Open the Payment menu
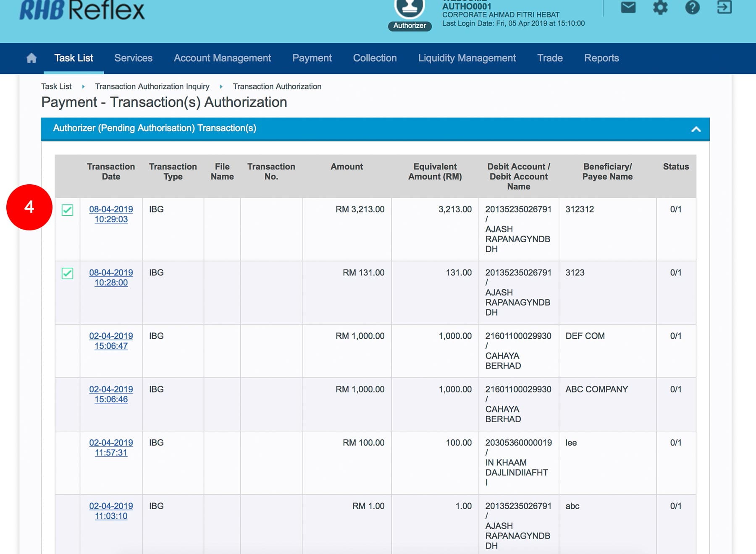 (x=312, y=58)
